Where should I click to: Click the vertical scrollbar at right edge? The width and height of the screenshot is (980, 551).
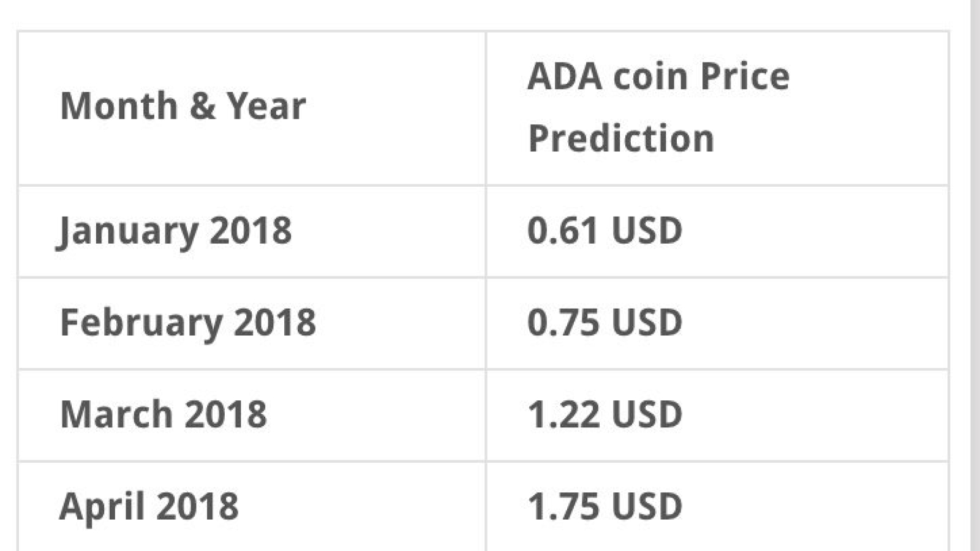click(x=975, y=275)
